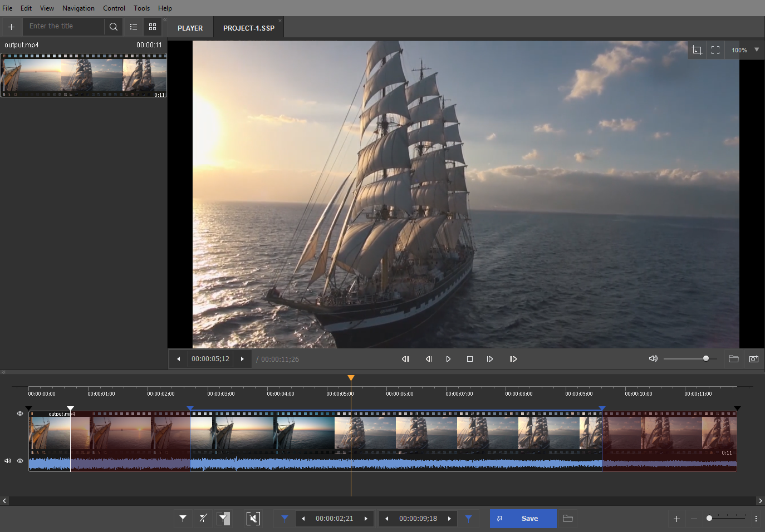Stop playback with the square button
Image resolution: width=765 pixels, height=532 pixels.
(x=470, y=359)
